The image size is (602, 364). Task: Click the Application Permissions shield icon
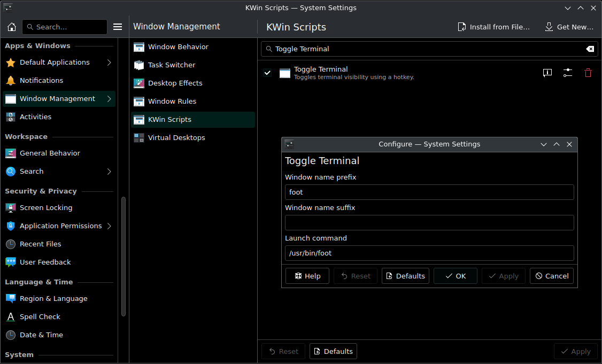[11, 226]
